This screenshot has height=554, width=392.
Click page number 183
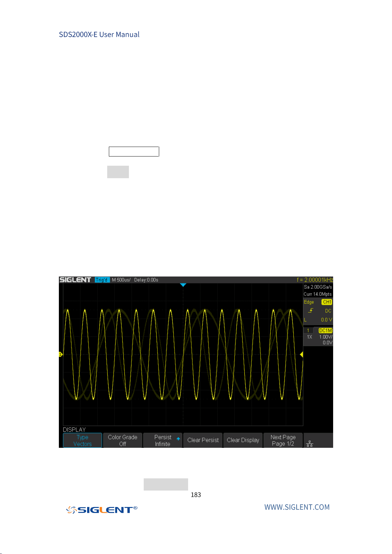pos(196,494)
